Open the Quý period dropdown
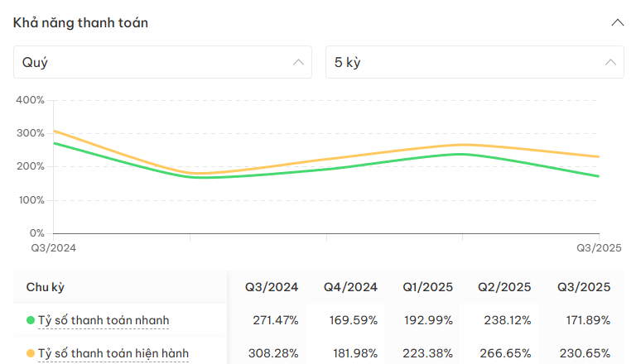The image size is (636, 364). pos(162,62)
